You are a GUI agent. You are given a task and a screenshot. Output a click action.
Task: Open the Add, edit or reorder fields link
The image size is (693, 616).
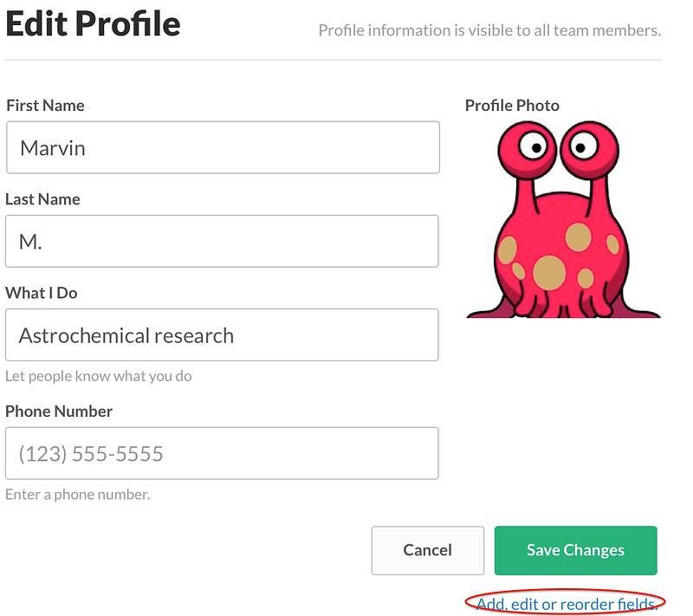click(x=567, y=604)
